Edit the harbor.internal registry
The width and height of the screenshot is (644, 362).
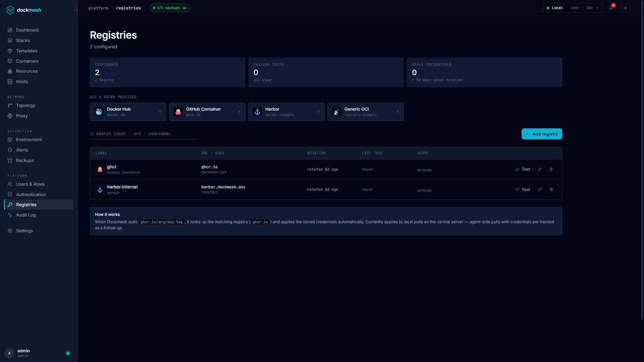(x=540, y=190)
